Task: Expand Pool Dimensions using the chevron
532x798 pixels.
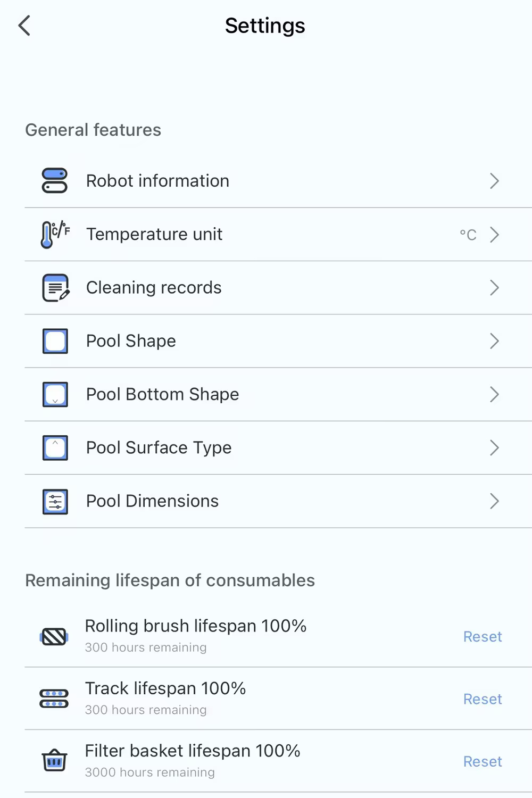Action: tap(494, 501)
